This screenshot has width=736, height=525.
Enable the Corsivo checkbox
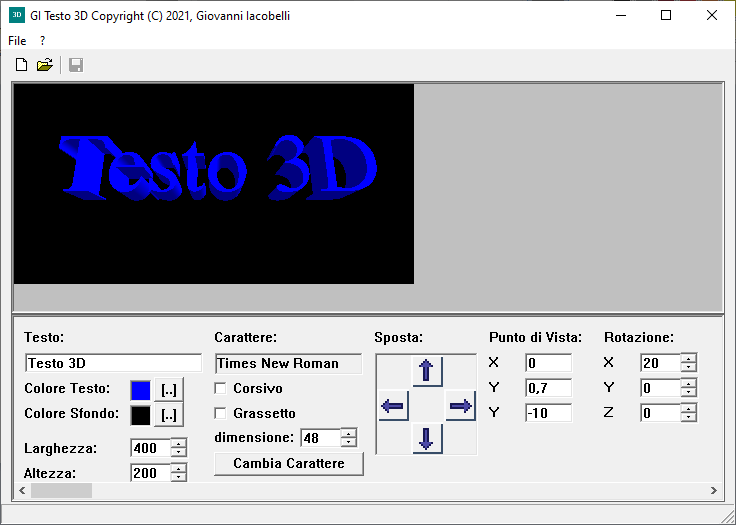(220, 388)
